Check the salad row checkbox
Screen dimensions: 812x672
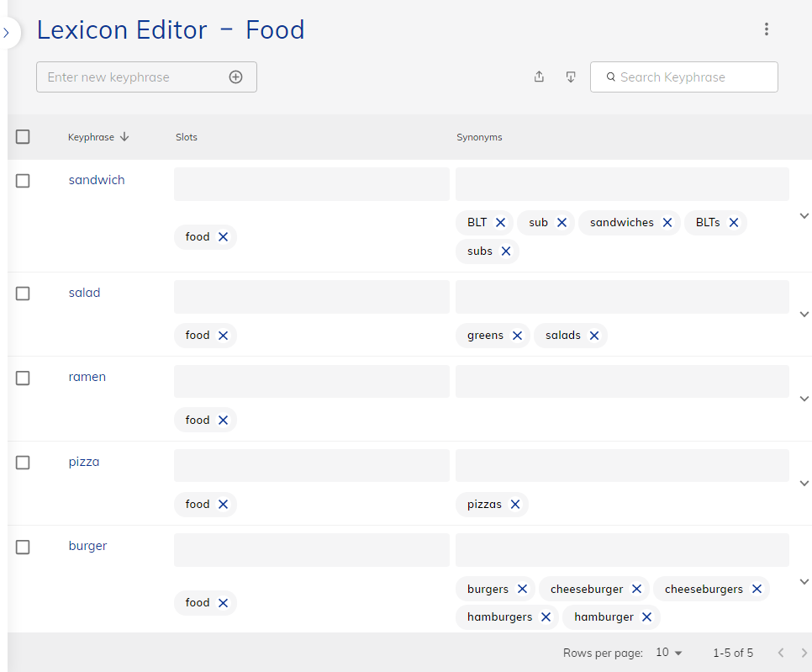coord(23,294)
